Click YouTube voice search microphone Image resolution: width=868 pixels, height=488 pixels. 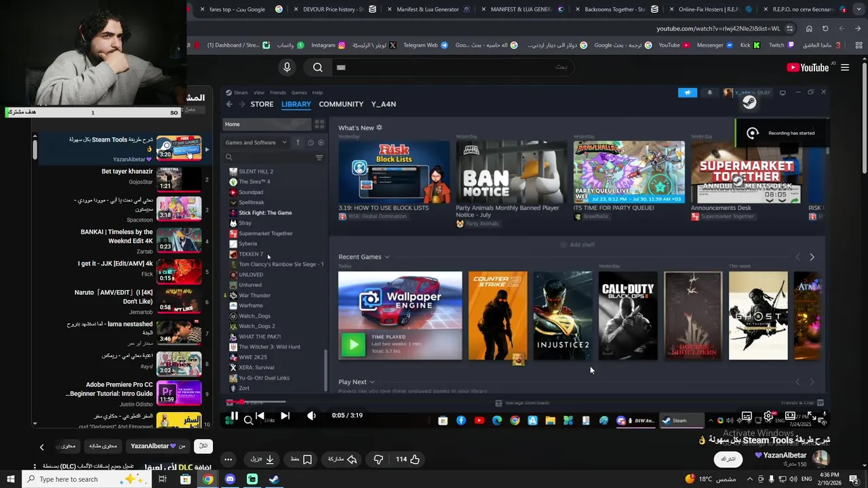click(287, 67)
